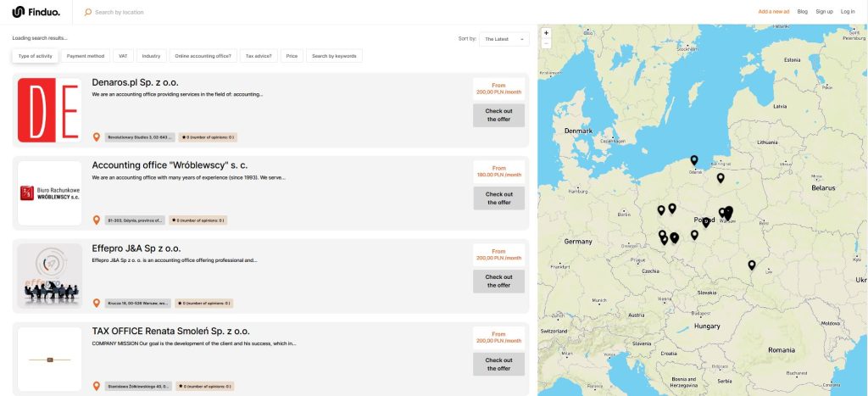868x396 pixels.
Task: Select the map marker at Gdańsk
Action: pyautogui.click(x=694, y=160)
